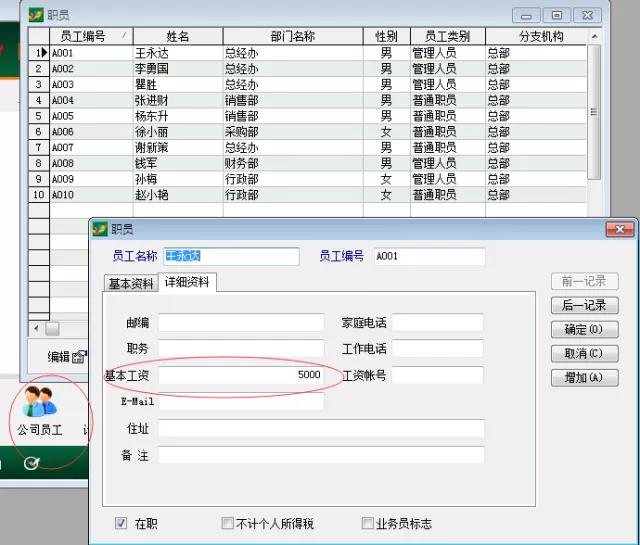Image resolution: width=640 pixels, height=545 pixels.
Task: Click the 员工编号 field showing A001
Action: tap(429, 256)
